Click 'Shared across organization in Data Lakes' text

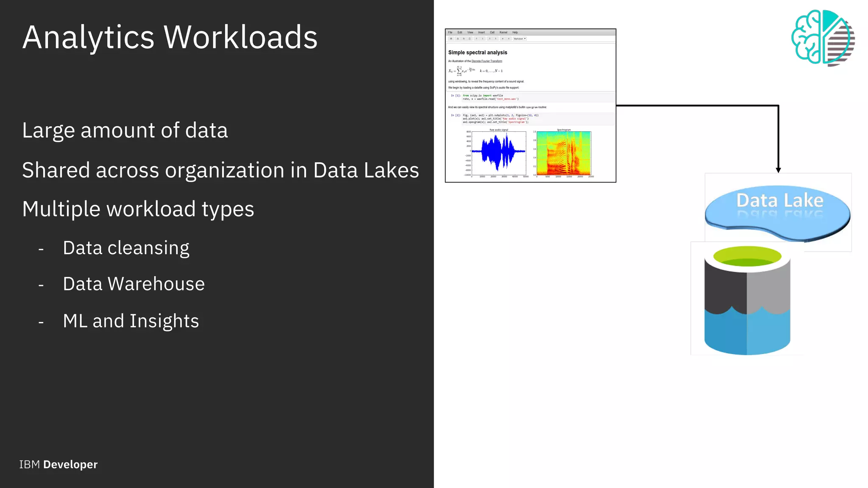tap(220, 170)
